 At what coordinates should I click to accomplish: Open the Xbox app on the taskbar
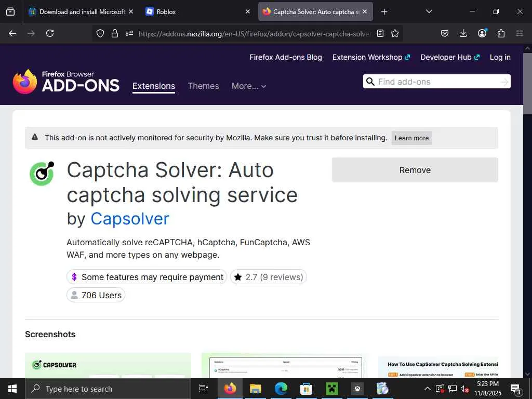tap(357, 389)
